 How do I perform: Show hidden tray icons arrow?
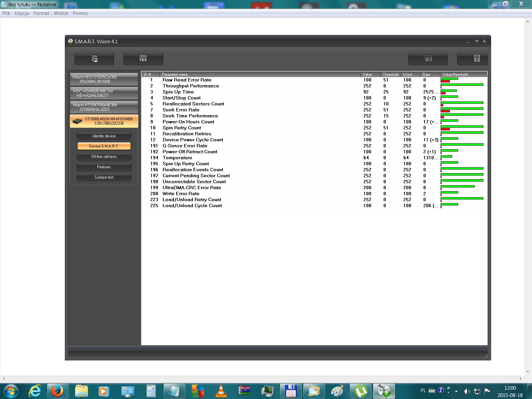click(456, 391)
